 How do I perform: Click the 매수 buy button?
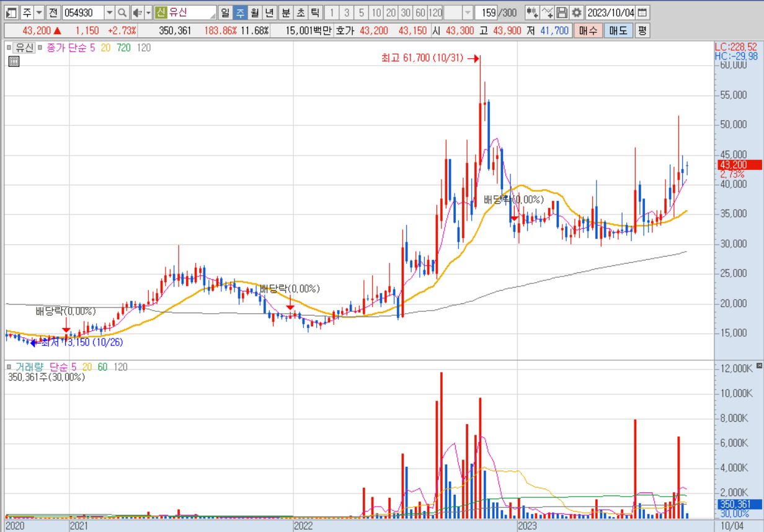coord(587,30)
